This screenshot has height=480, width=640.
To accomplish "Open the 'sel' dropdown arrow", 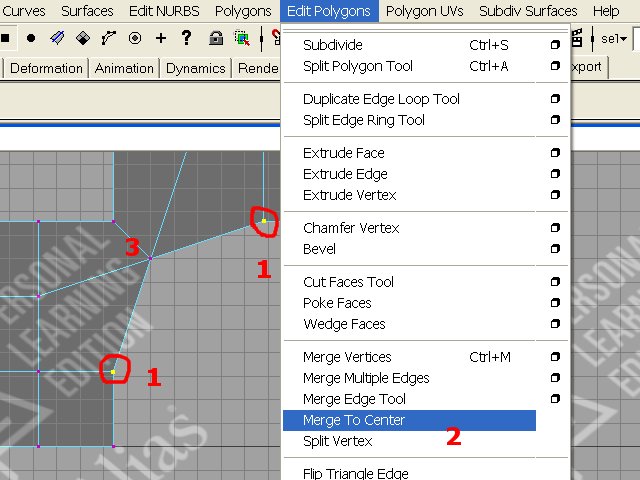I will pos(622,39).
